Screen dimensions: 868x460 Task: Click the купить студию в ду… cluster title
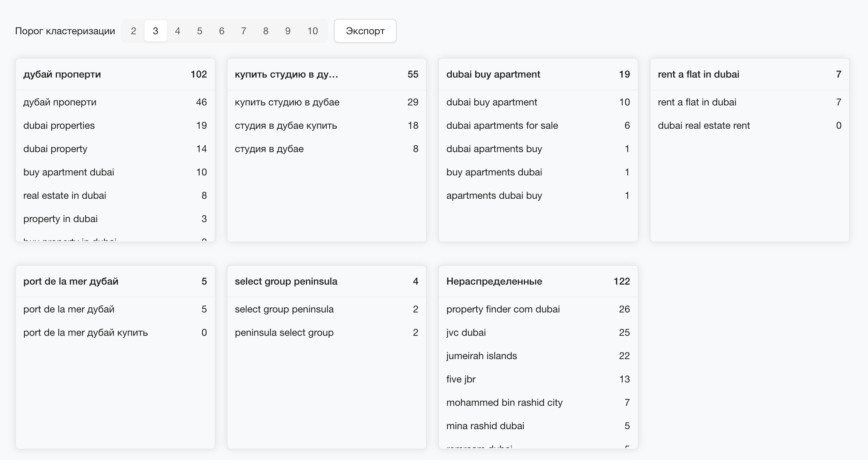click(x=286, y=74)
